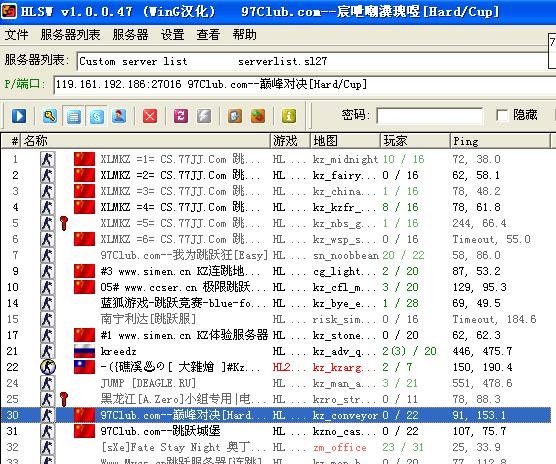556x464 pixels.
Task: Open the IP/端口 address combo box
Action: 305,85
